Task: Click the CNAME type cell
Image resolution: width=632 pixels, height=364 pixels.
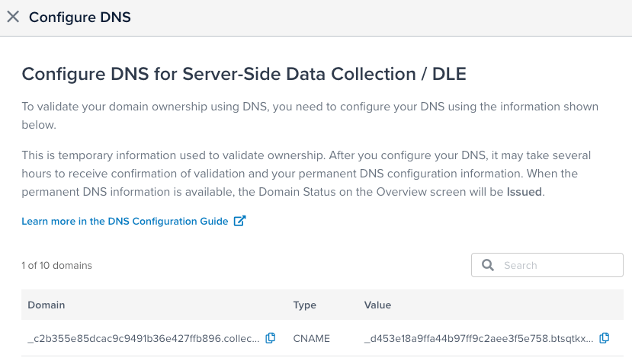Action: pyautogui.click(x=311, y=338)
